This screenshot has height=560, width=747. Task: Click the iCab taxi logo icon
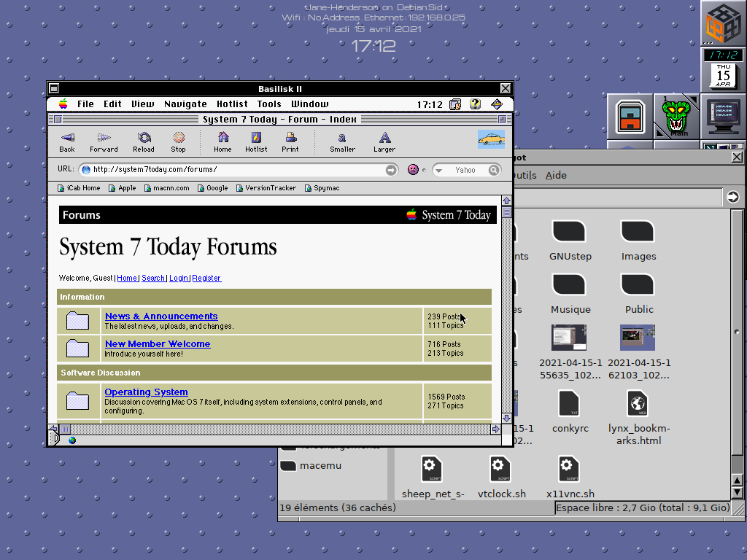[491, 139]
